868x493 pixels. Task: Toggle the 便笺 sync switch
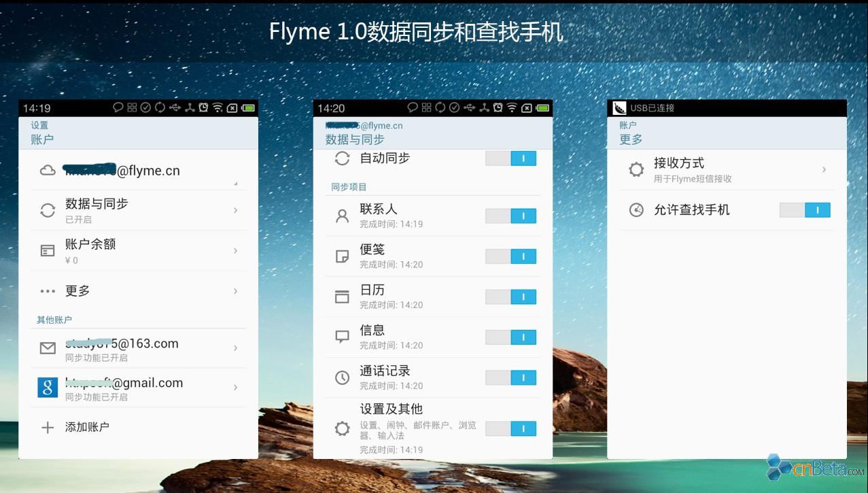(x=510, y=256)
